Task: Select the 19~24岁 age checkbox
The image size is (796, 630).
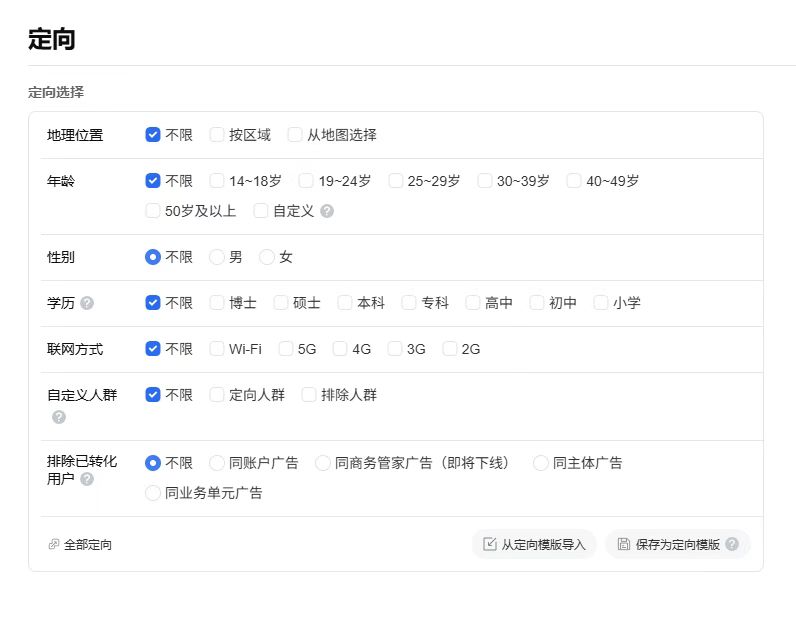Action: click(x=306, y=181)
